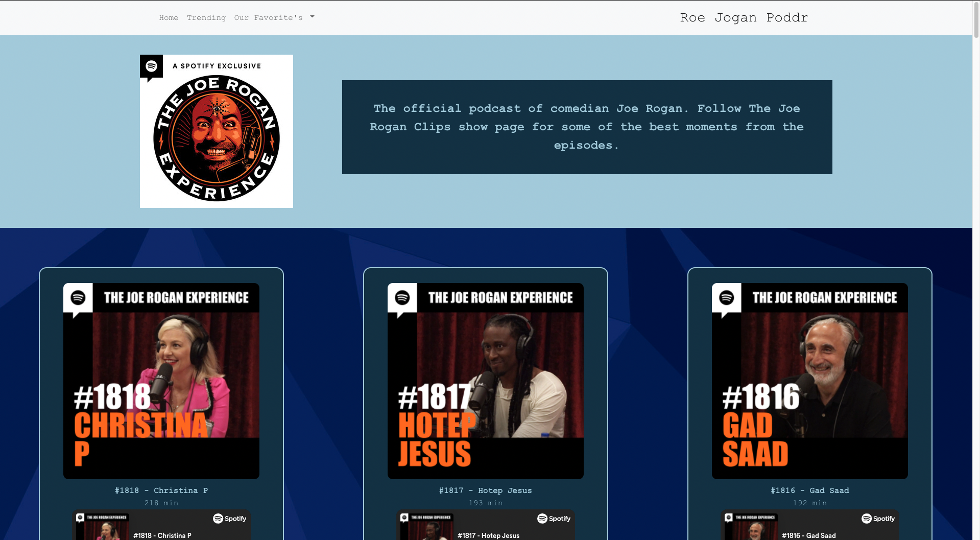
Task: Click the podcast description text box
Action: point(587,127)
